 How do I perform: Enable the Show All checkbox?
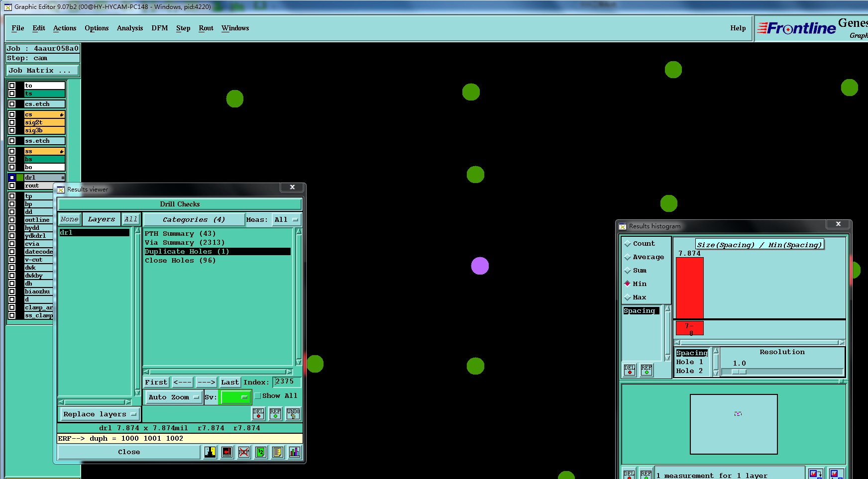pos(258,396)
